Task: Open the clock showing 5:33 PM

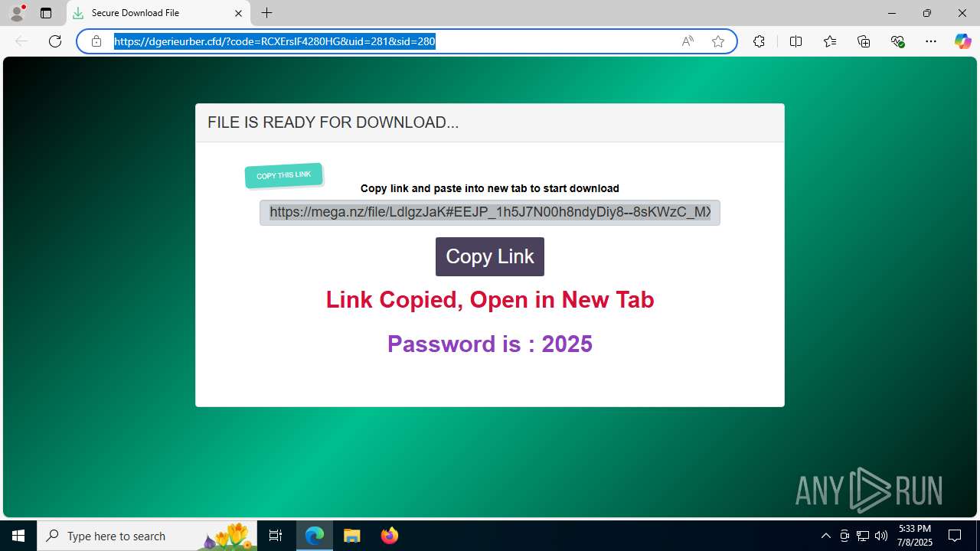Action: 915,536
